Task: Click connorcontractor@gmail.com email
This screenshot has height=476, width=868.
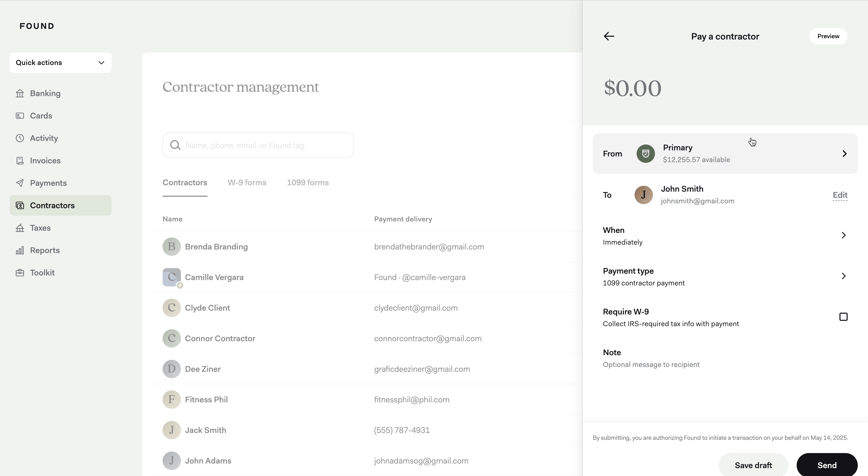Action: [428, 339]
